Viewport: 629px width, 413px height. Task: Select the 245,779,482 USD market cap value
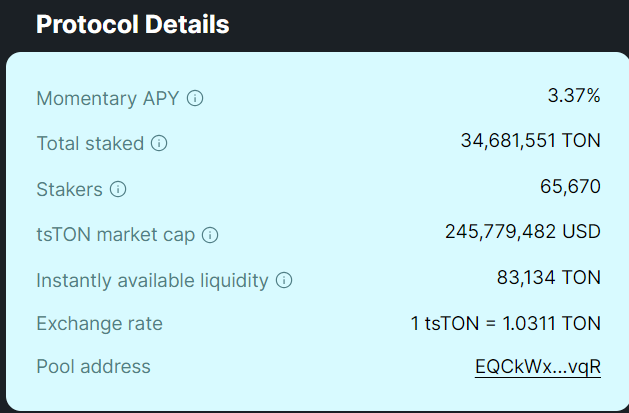point(523,232)
